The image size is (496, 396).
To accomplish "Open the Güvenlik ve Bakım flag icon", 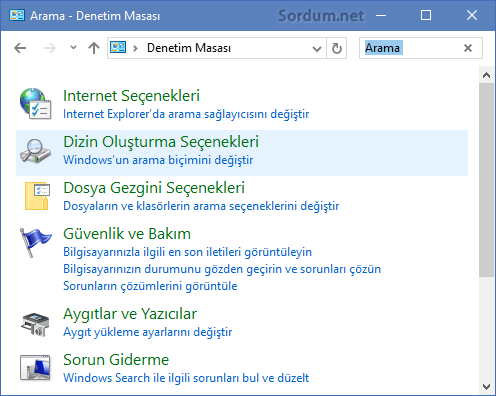I will click(35, 243).
